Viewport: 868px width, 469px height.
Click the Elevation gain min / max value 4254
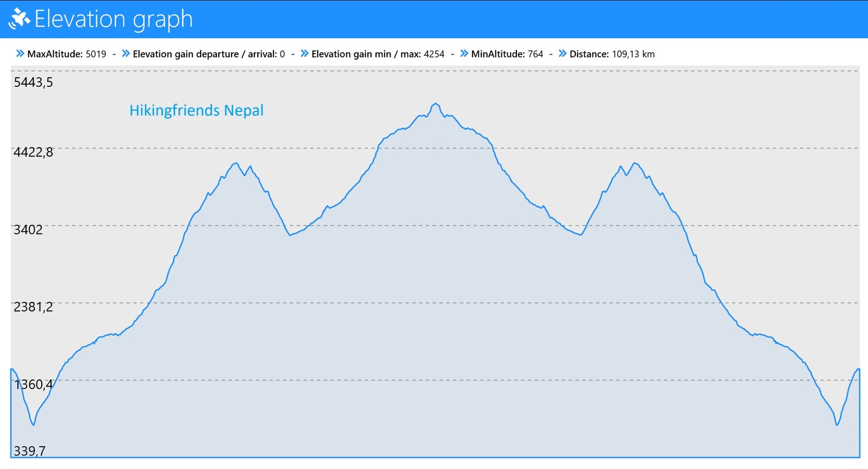pos(434,54)
